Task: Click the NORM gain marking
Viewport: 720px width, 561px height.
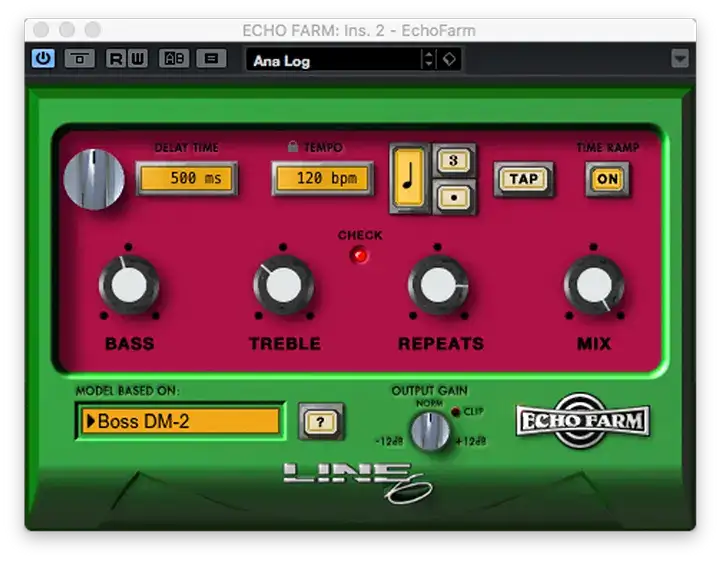Action: (429, 403)
